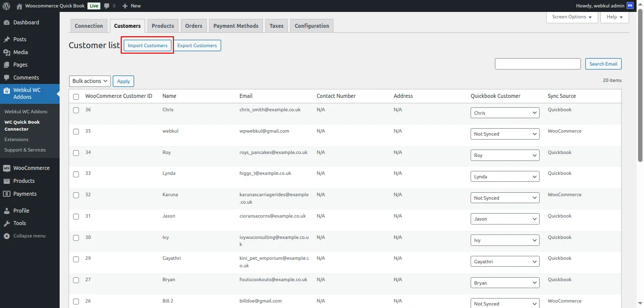Click the Import Customers button
Screen dimensions: 644x308
147,45
